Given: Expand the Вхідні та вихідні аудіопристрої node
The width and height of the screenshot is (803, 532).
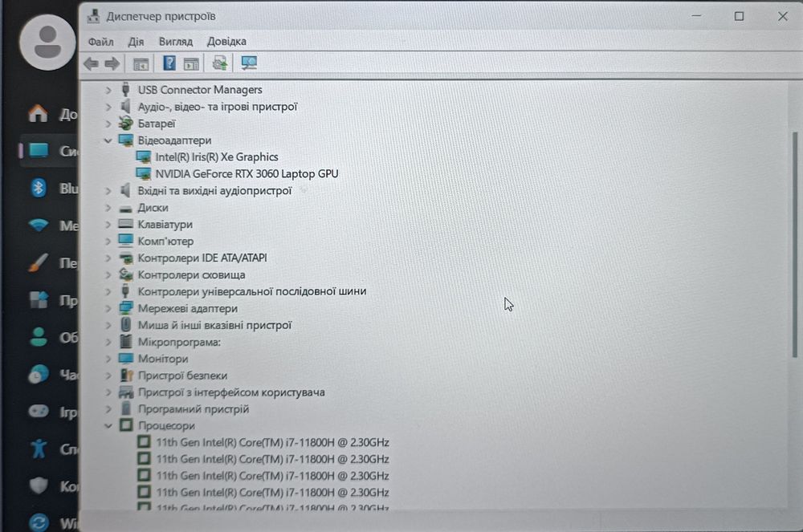Looking at the screenshot, I should coord(108,191).
